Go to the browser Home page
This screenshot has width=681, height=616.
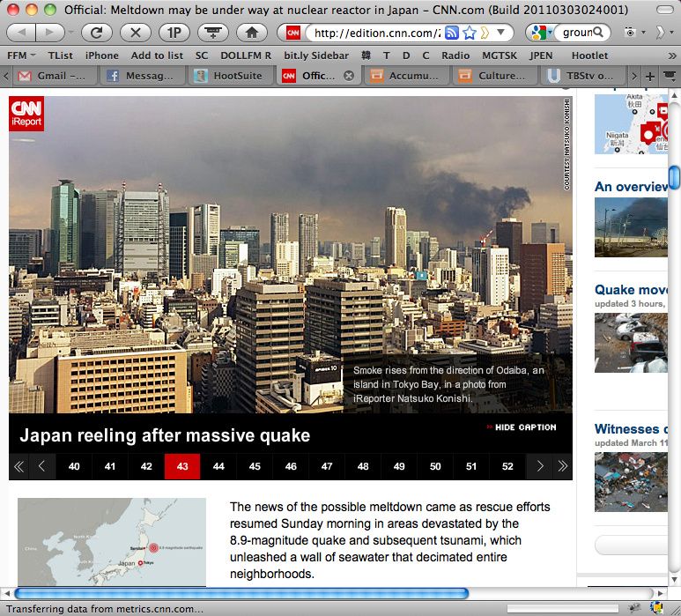251,33
